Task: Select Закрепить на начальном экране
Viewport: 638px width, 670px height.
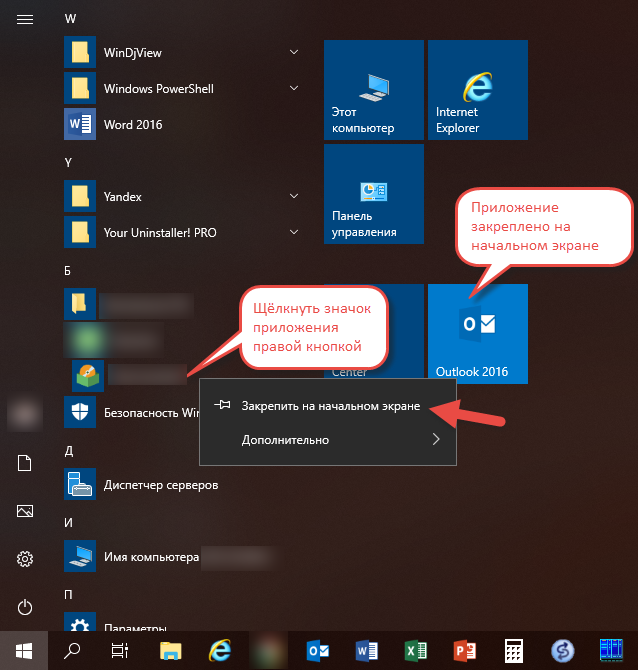Action: click(x=328, y=406)
